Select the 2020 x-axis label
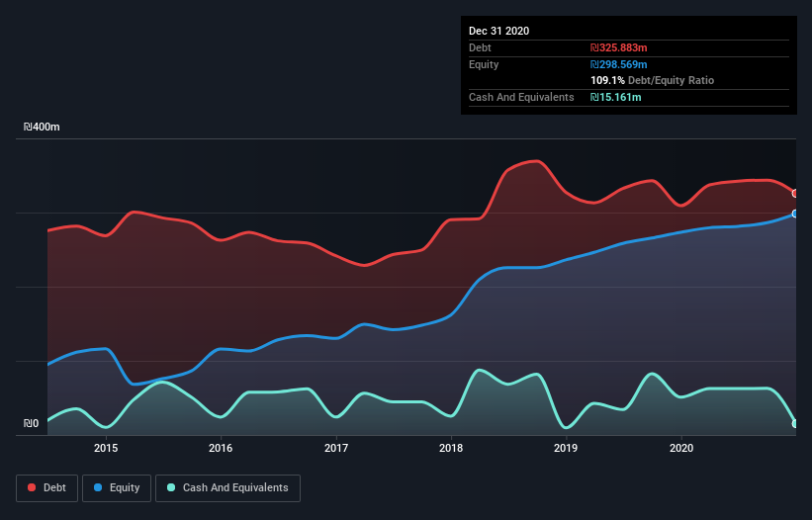812x520 pixels. pyautogui.click(x=681, y=448)
